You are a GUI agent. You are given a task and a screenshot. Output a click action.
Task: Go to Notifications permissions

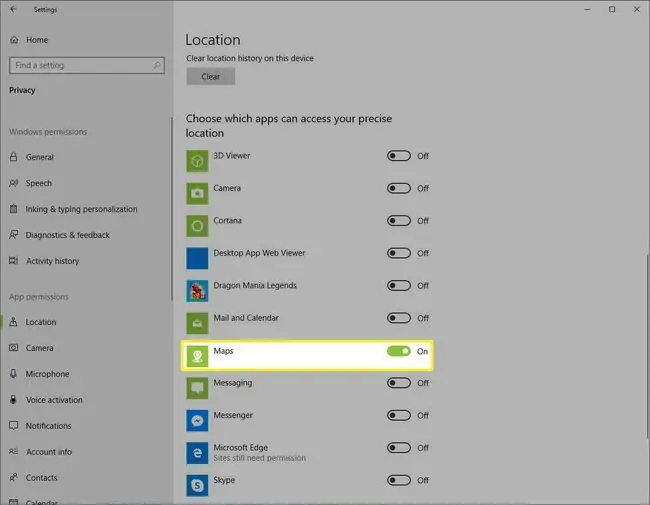coord(48,426)
